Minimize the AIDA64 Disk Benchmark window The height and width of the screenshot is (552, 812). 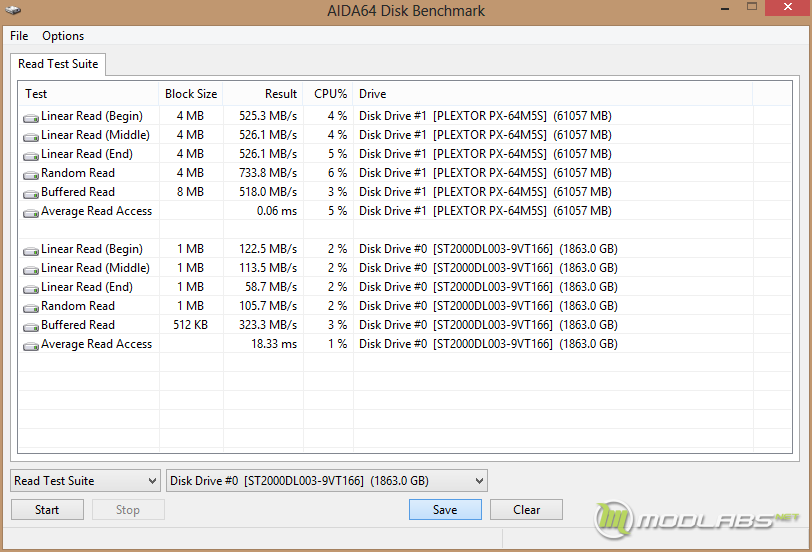(x=725, y=8)
